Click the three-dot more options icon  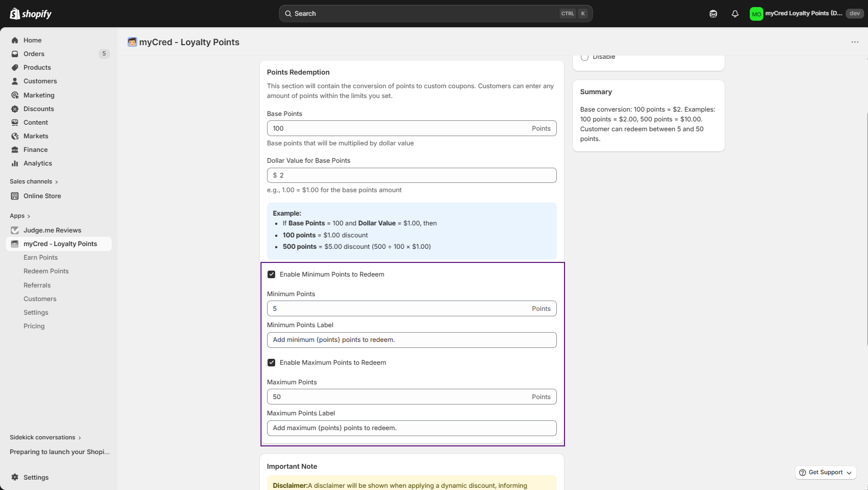[854, 42]
